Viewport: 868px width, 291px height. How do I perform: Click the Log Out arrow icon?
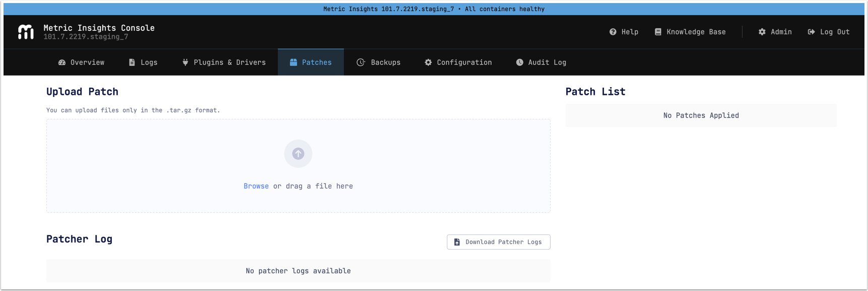(x=811, y=32)
